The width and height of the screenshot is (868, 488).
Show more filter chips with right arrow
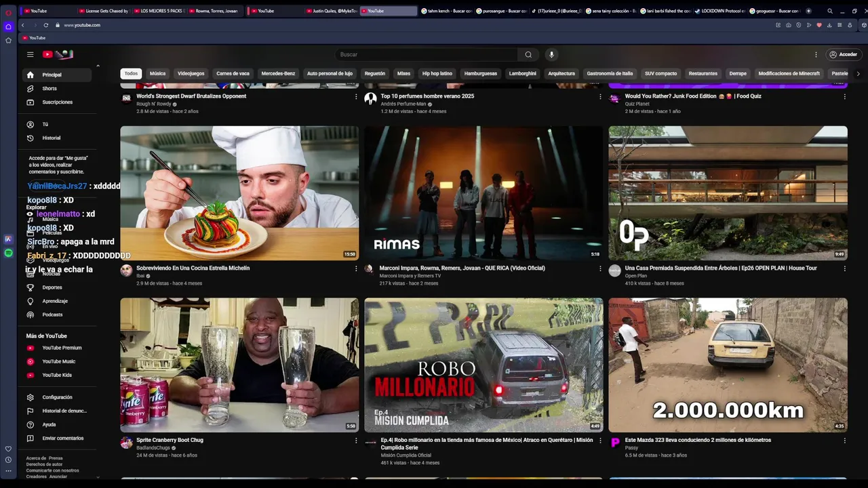coord(858,73)
